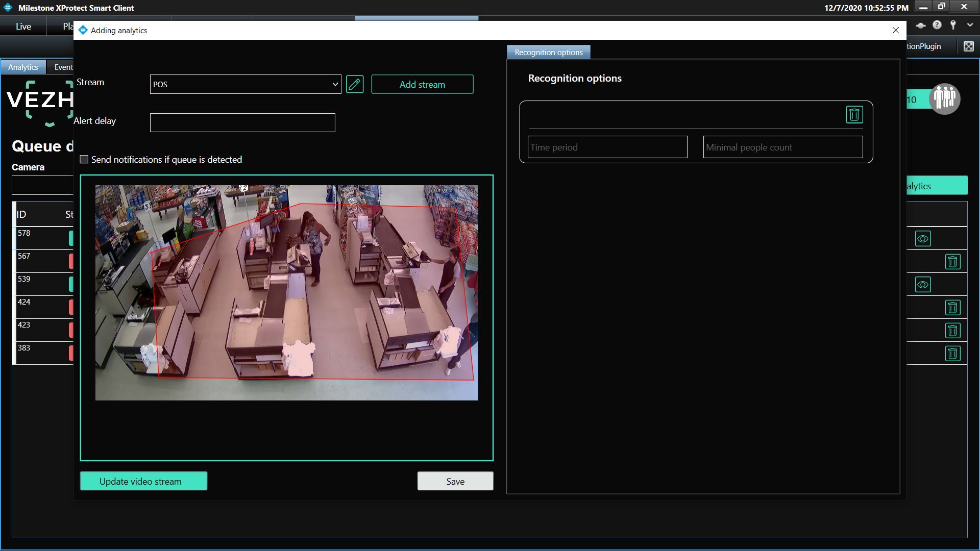Click the Camera filter field in main window
980x551 pixels.
coord(43,185)
